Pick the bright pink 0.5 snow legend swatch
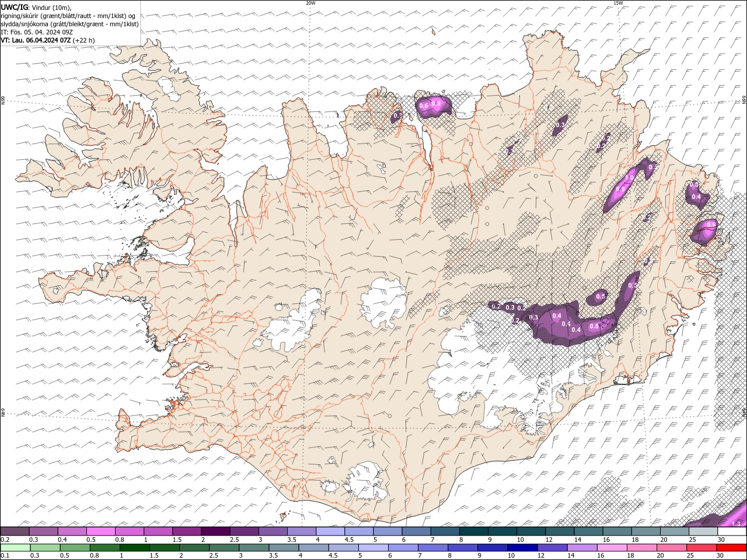747x560 pixels. 101,531
